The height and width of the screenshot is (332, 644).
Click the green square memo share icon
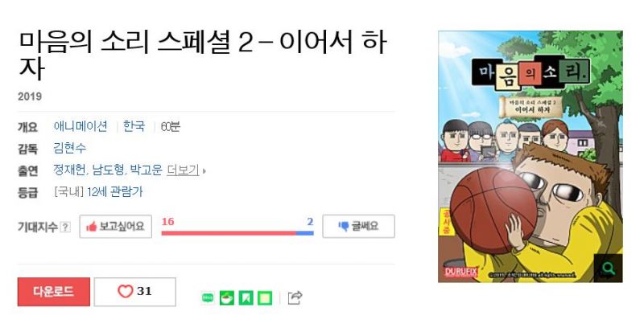[x=265, y=297]
